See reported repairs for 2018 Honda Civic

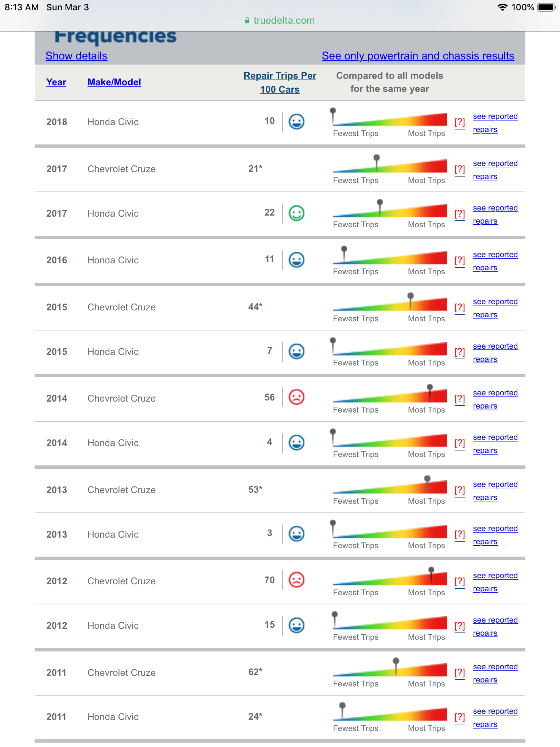pyautogui.click(x=495, y=123)
